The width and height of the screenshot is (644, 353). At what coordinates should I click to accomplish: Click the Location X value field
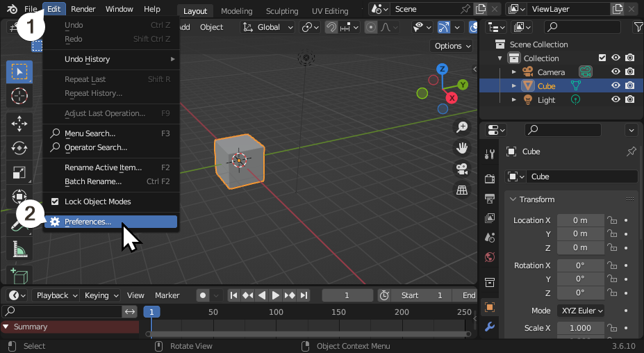pos(580,220)
